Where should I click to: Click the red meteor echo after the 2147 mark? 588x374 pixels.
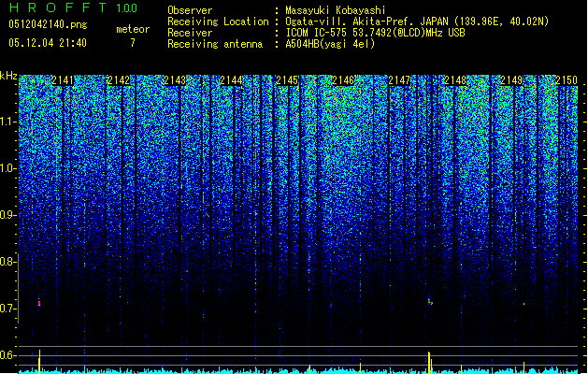(x=430, y=302)
